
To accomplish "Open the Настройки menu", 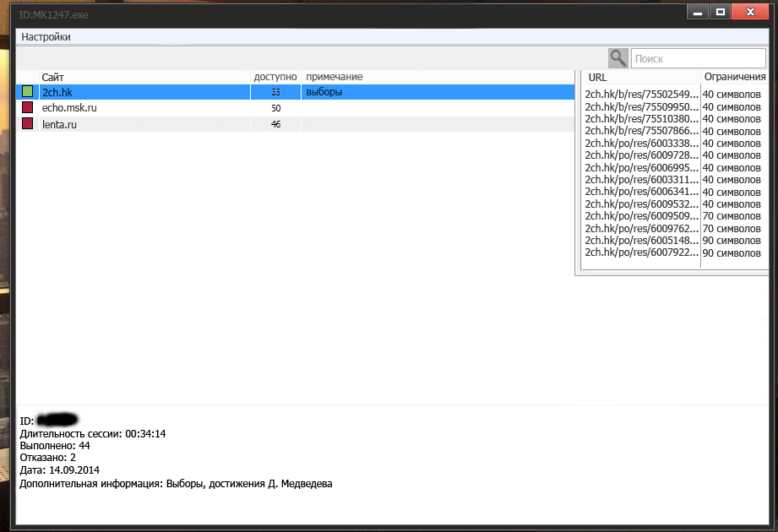I will click(46, 37).
